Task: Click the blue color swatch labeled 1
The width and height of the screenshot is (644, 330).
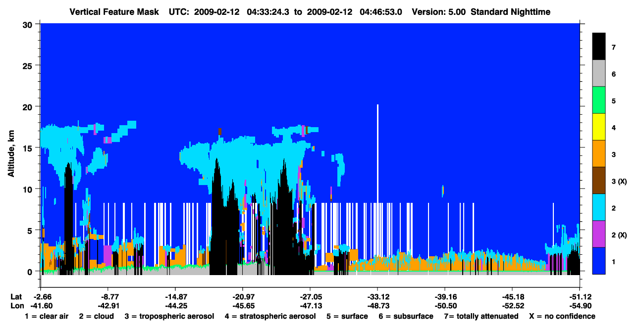Action: click(x=599, y=261)
